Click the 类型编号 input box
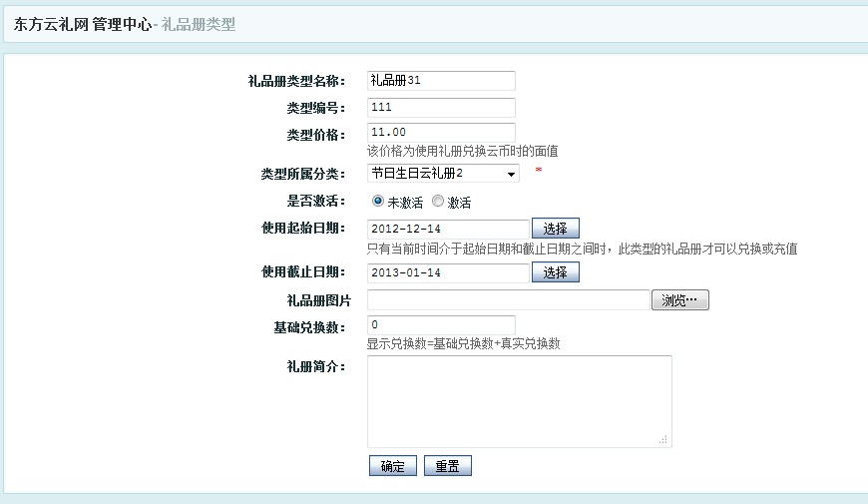The width and height of the screenshot is (868, 504). pyautogui.click(x=441, y=108)
